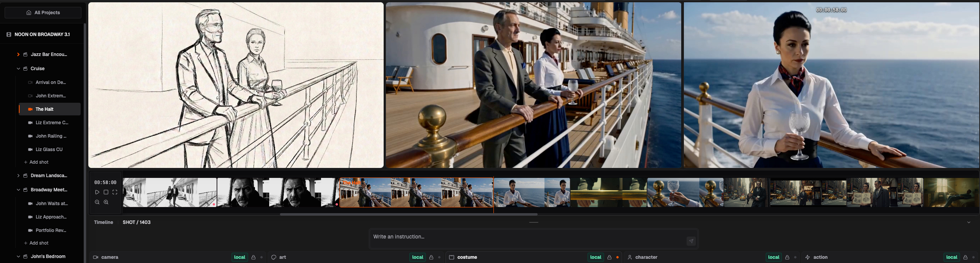Click the clapperboard icon for Jazz Bar scene
Screen dimensions: 980x263
pos(25,54)
